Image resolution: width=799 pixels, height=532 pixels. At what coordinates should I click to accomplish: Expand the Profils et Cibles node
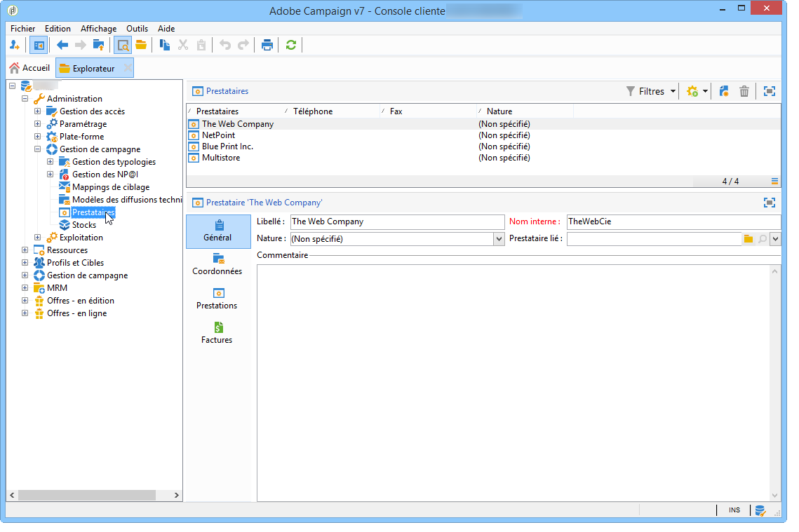(x=25, y=263)
